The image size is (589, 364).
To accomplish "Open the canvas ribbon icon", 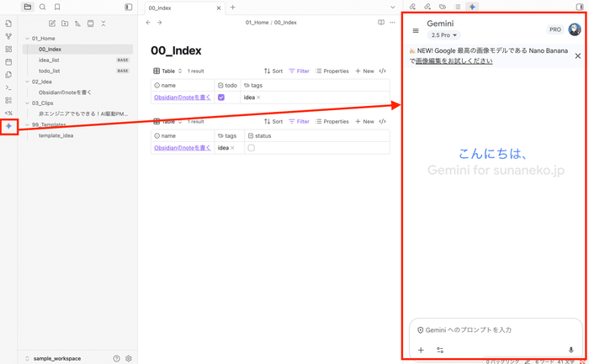I will [8, 49].
